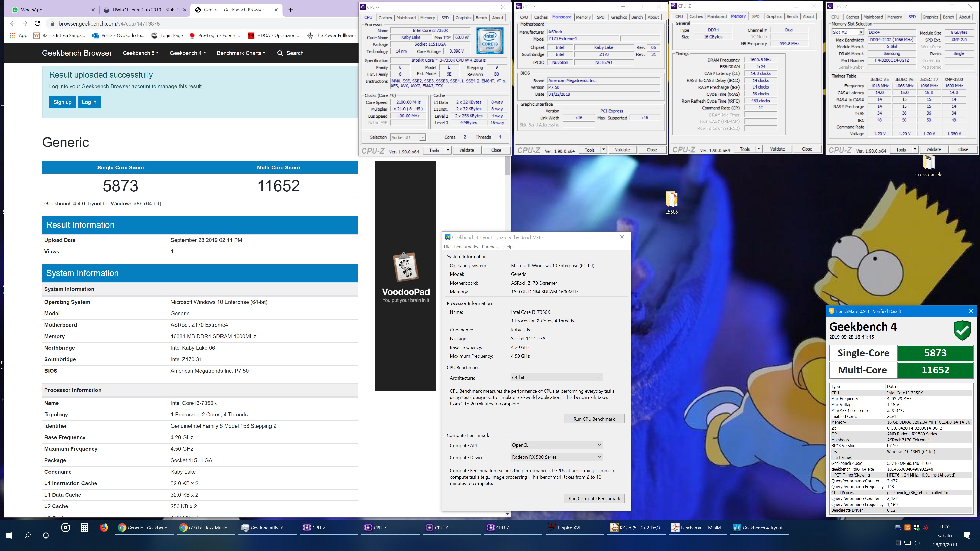The height and width of the screenshot is (551, 980).
Task: Click the Log in button
Action: point(89,102)
